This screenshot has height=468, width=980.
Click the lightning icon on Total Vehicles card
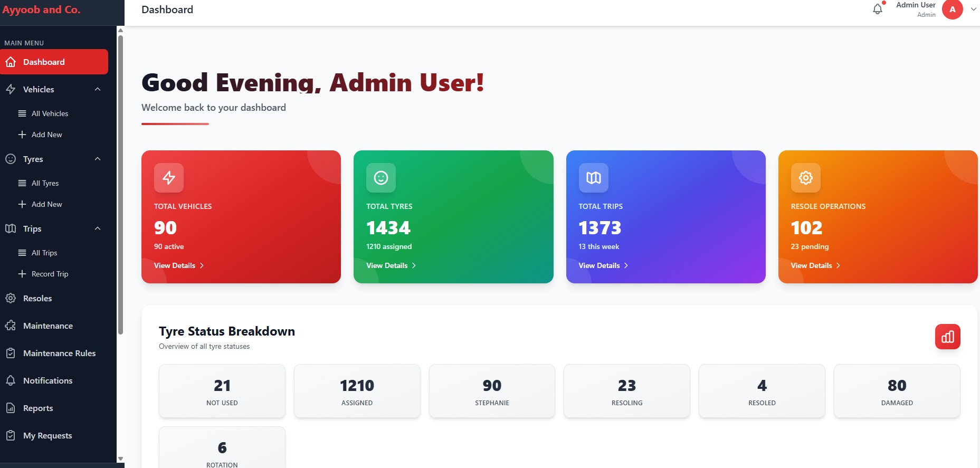[169, 178]
